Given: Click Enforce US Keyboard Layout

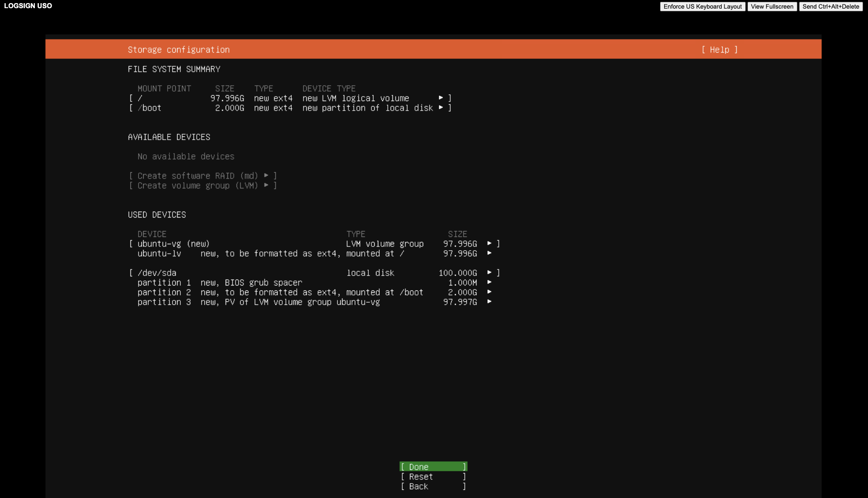Looking at the screenshot, I should click(703, 6).
